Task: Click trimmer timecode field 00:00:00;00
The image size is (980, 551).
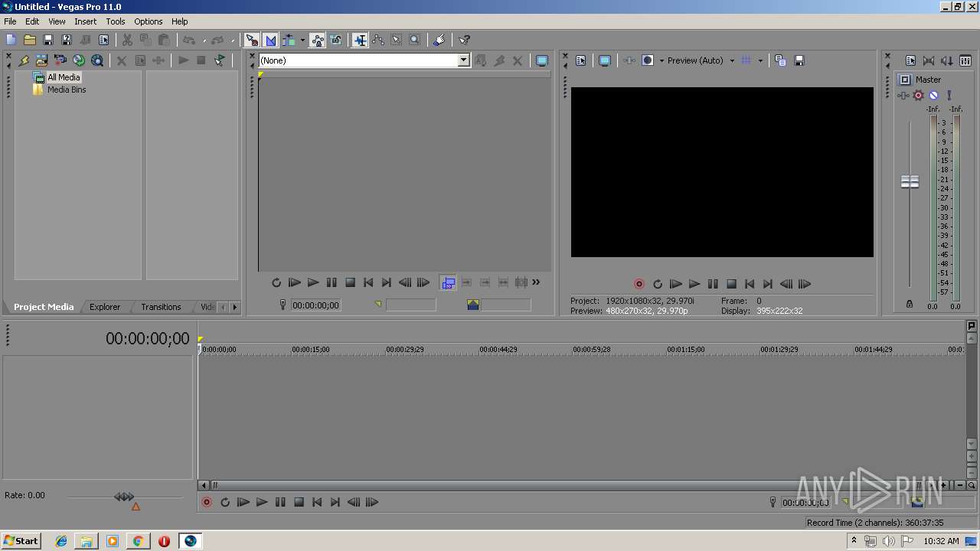Action: point(315,305)
